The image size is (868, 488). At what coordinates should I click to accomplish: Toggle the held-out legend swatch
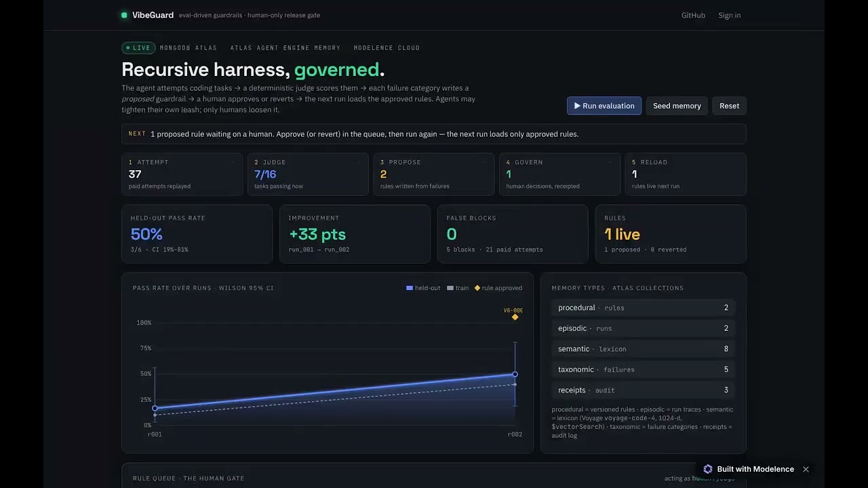coord(410,288)
